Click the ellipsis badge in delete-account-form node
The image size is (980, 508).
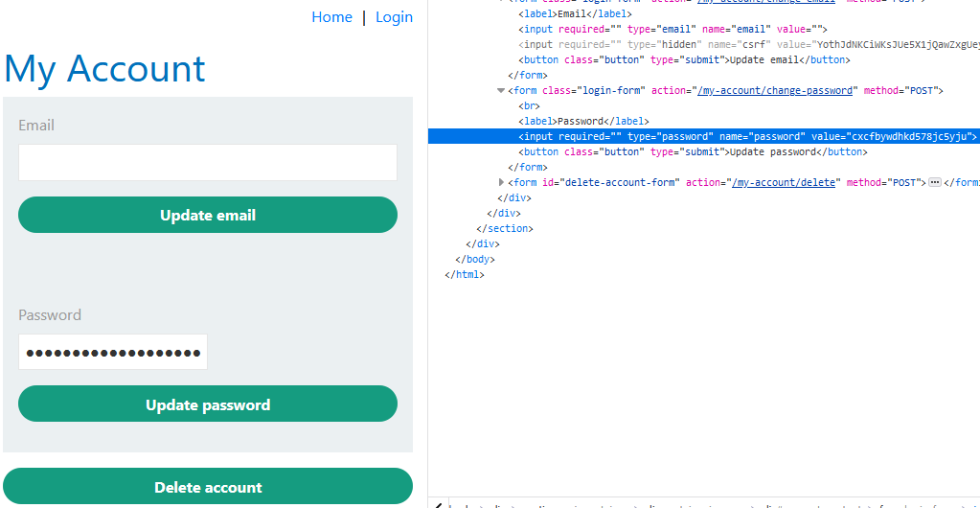pos(935,182)
